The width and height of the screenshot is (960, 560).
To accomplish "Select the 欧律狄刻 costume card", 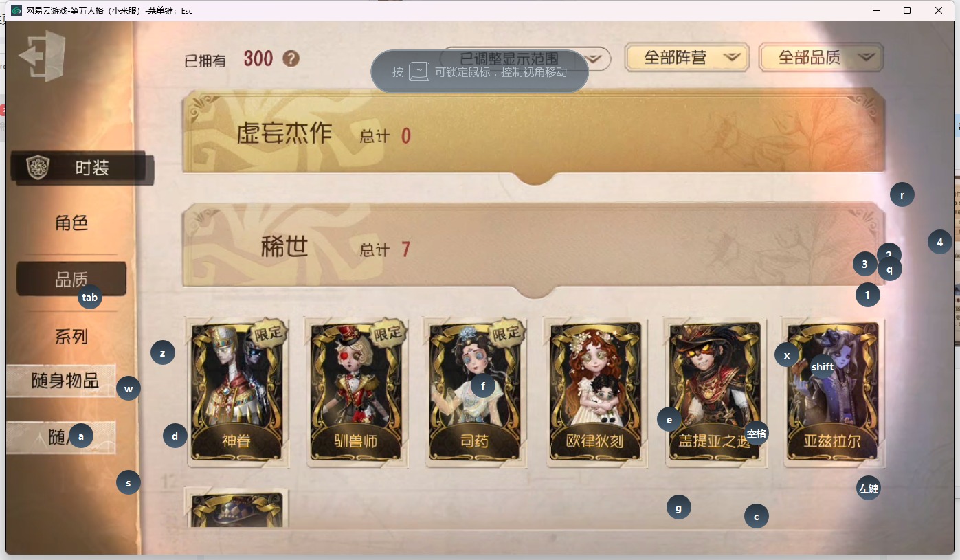I will (595, 392).
